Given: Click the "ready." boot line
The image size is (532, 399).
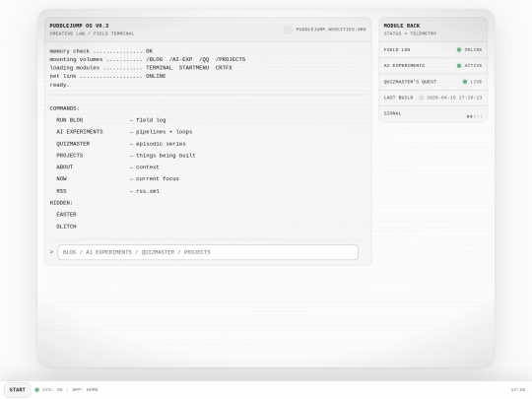Looking at the screenshot, I should pos(59,85).
